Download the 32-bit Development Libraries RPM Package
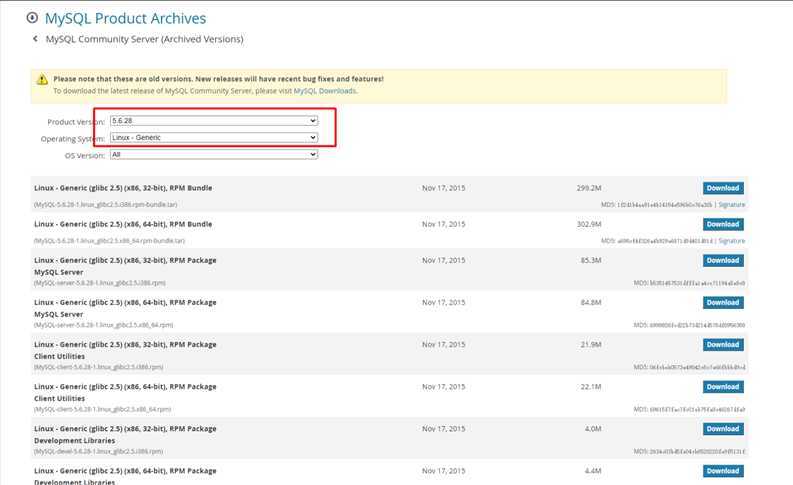The image size is (793, 485). click(723, 429)
